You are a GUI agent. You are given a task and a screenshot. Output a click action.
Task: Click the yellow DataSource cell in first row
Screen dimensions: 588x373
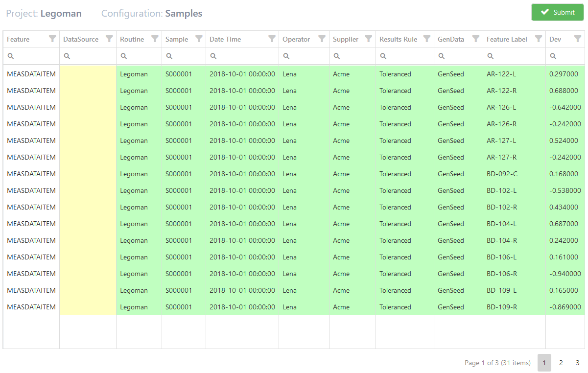88,74
